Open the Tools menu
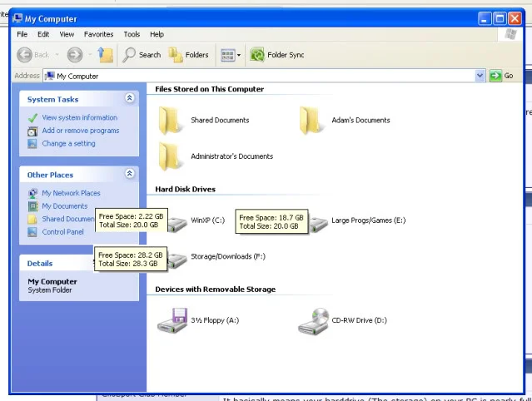The height and width of the screenshot is (401, 532). pyautogui.click(x=132, y=34)
